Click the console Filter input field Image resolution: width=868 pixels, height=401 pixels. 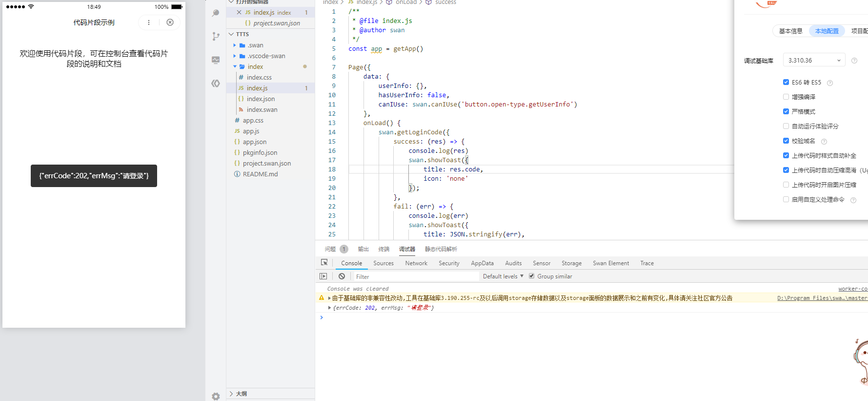coord(416,276)
